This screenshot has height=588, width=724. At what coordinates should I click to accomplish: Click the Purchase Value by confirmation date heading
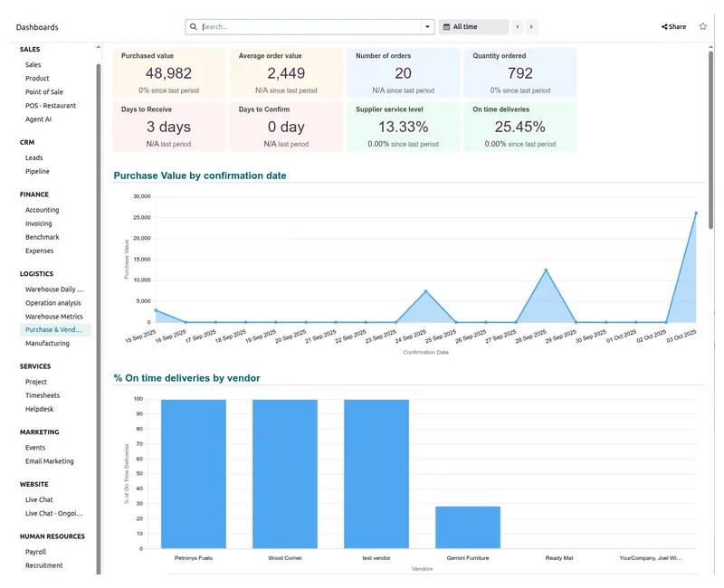point(200,175)
